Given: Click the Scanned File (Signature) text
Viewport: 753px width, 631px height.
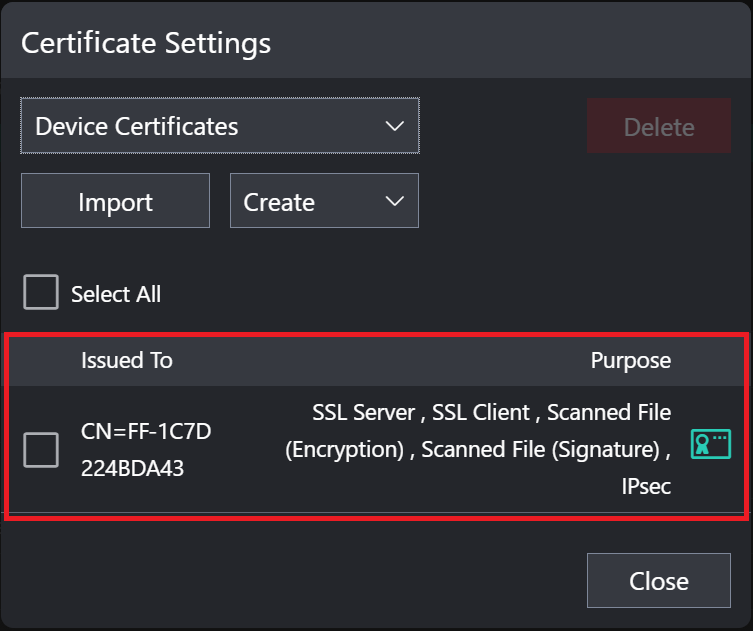Looking at the screenshot, I should tap(540, 450).
